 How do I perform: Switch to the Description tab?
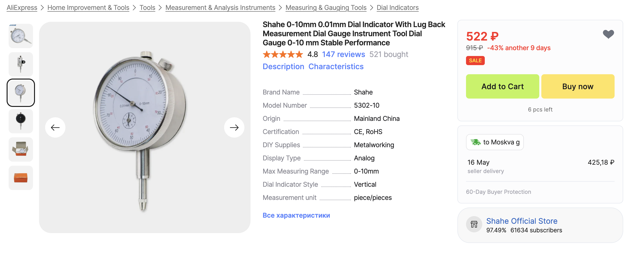click(x=283, y=66)
